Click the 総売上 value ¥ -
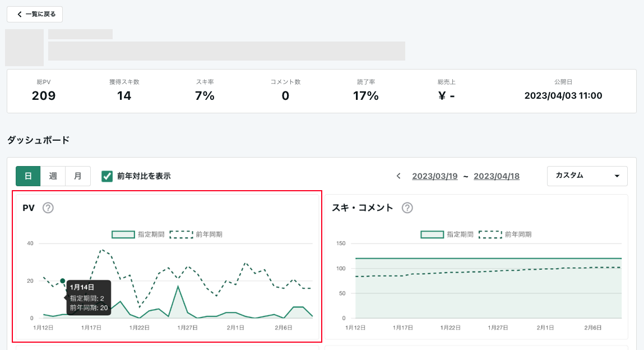The height and width of the screenshot is (350, 644). click(447, 96)
